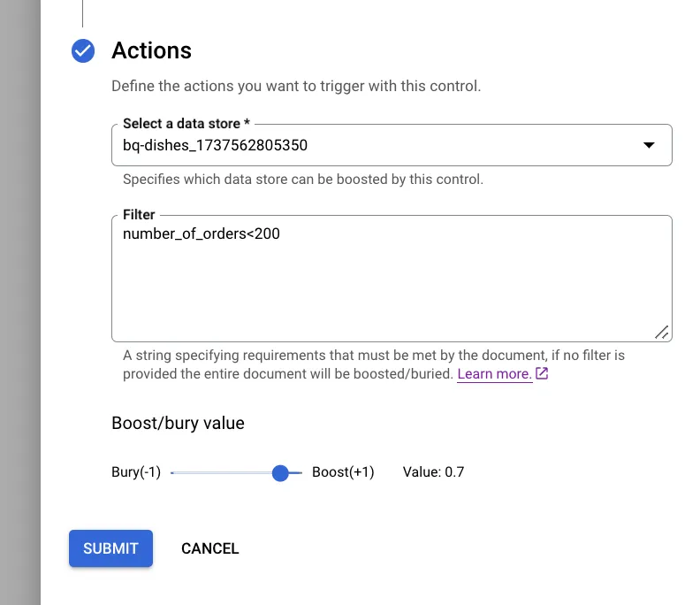Click the number_of_orders<200 filter text
The width and height of the screenshot is (700, 605).
[202, 234]
